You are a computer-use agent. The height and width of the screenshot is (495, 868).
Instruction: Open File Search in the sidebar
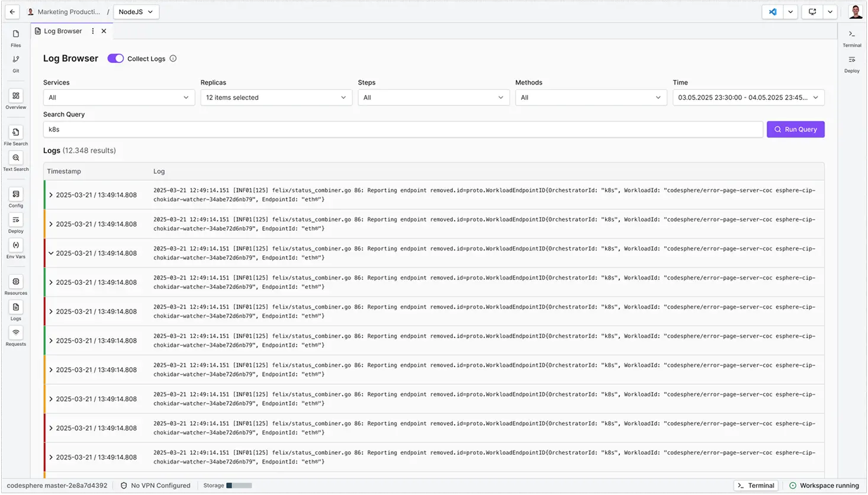[16, 136]
